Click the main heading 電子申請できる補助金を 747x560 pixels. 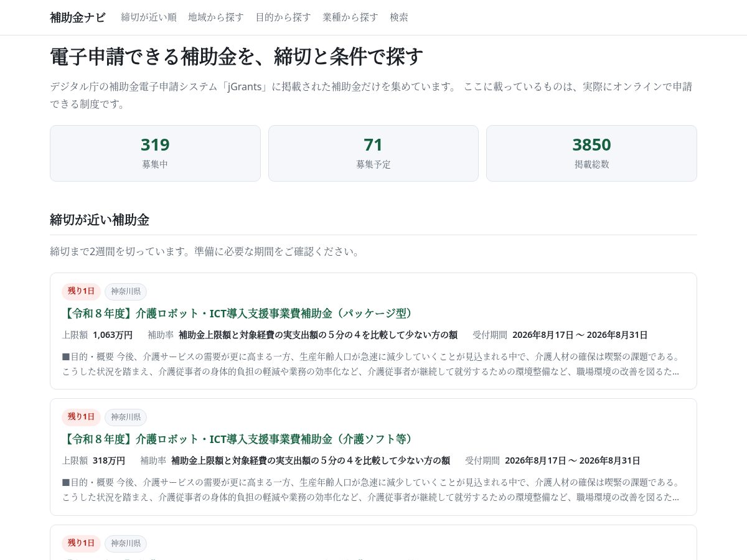(237, 56)
